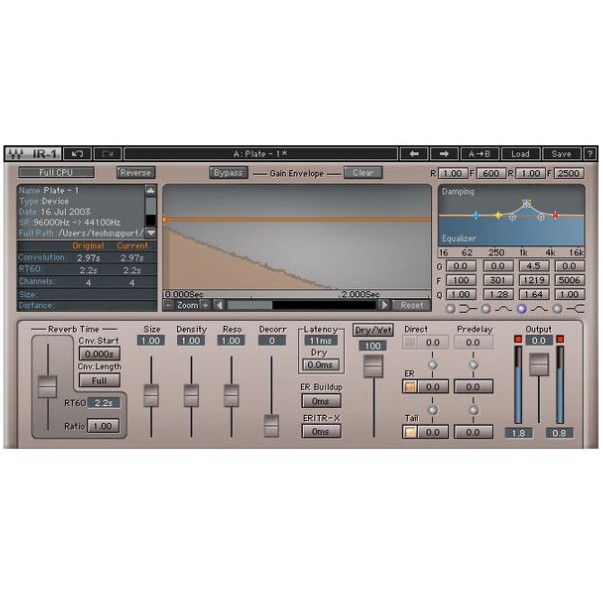Screen dimensions: 603x603
Task: Open the Save menu
Action: point(561,154)
